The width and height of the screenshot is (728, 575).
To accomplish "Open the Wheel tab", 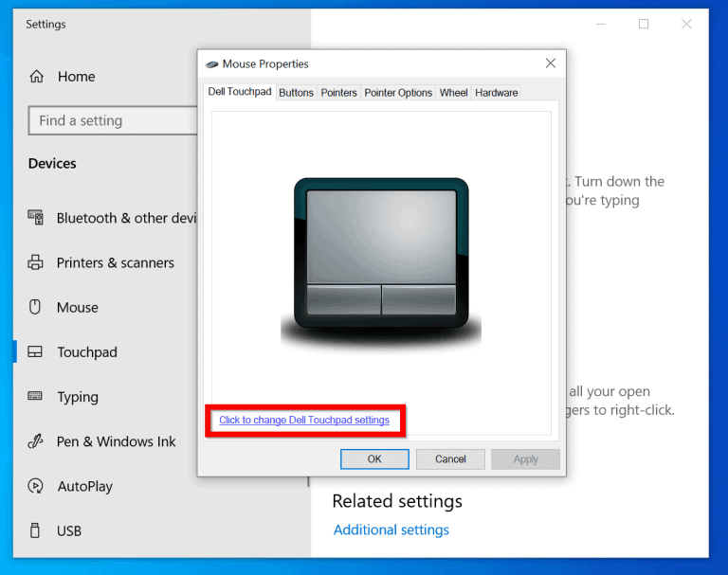I will point(454,92).
